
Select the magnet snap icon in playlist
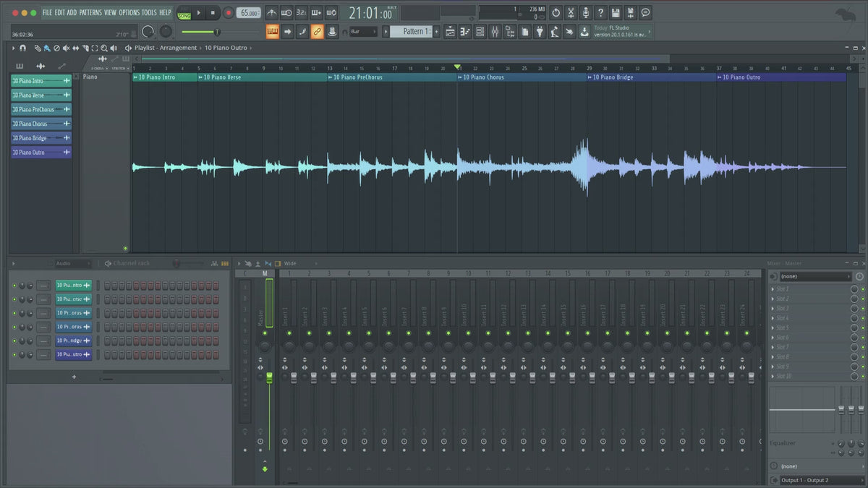click(23, 48)
